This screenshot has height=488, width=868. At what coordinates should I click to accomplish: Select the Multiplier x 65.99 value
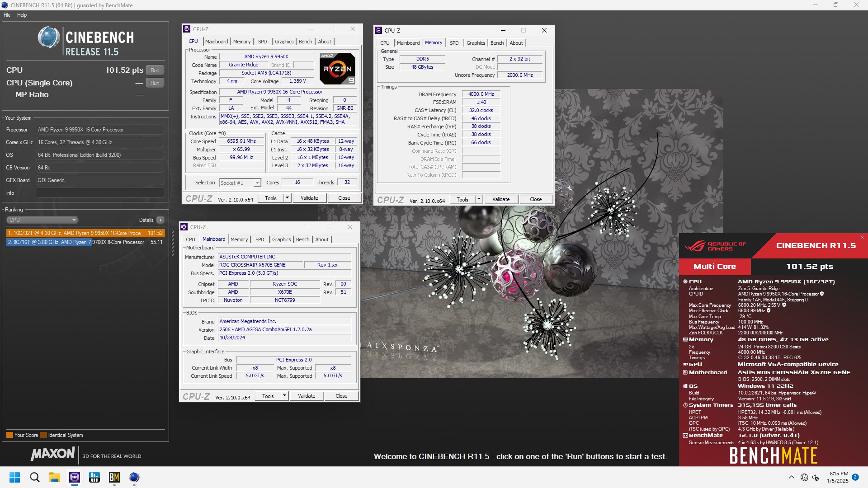[x=241, y=150]
